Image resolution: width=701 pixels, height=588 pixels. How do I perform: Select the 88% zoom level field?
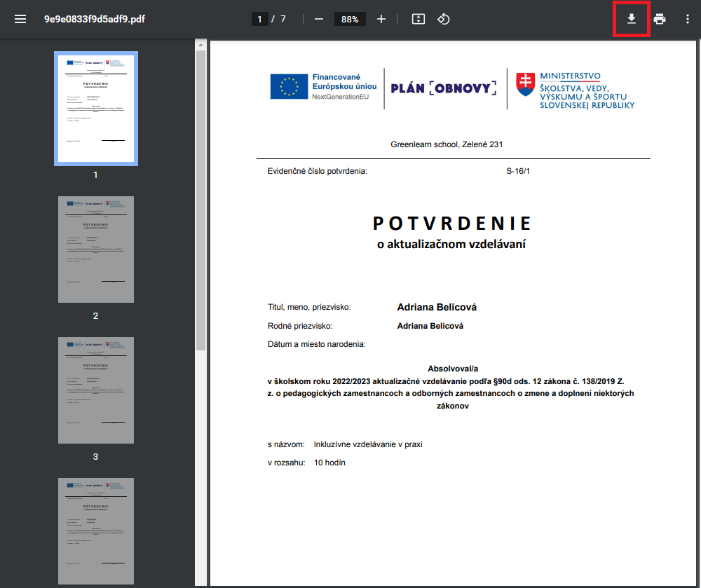pos(350,19)
